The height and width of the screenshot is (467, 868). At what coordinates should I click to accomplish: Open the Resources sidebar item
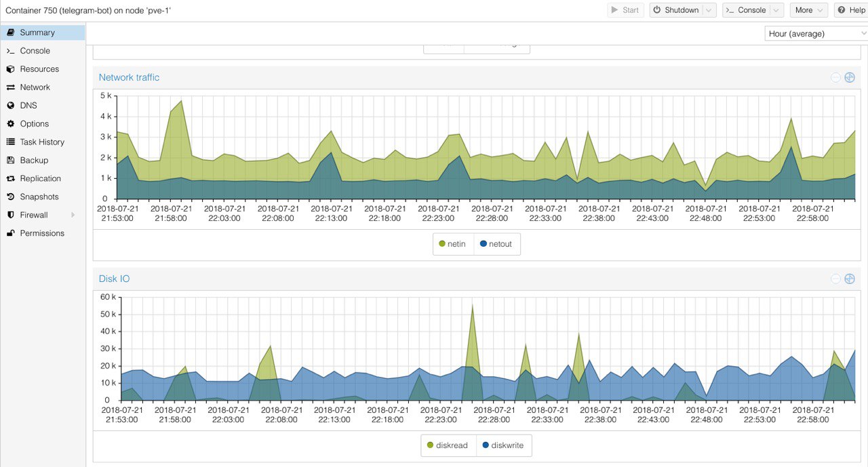coord(43,69)
